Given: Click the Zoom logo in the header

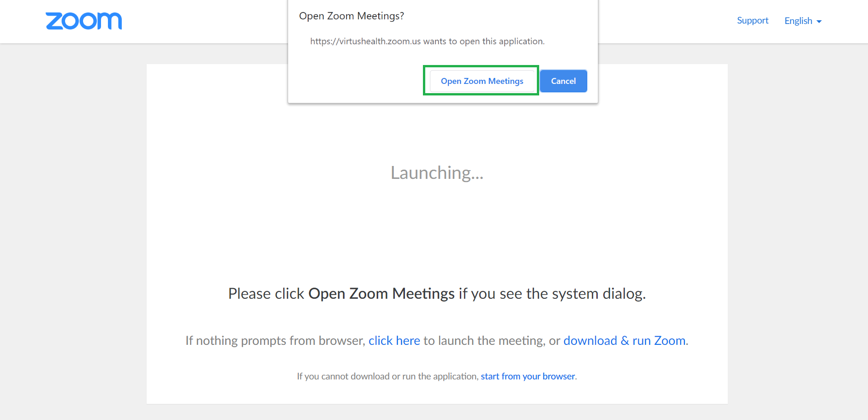Looking at the screenshot, I should (x=84, y=21).
